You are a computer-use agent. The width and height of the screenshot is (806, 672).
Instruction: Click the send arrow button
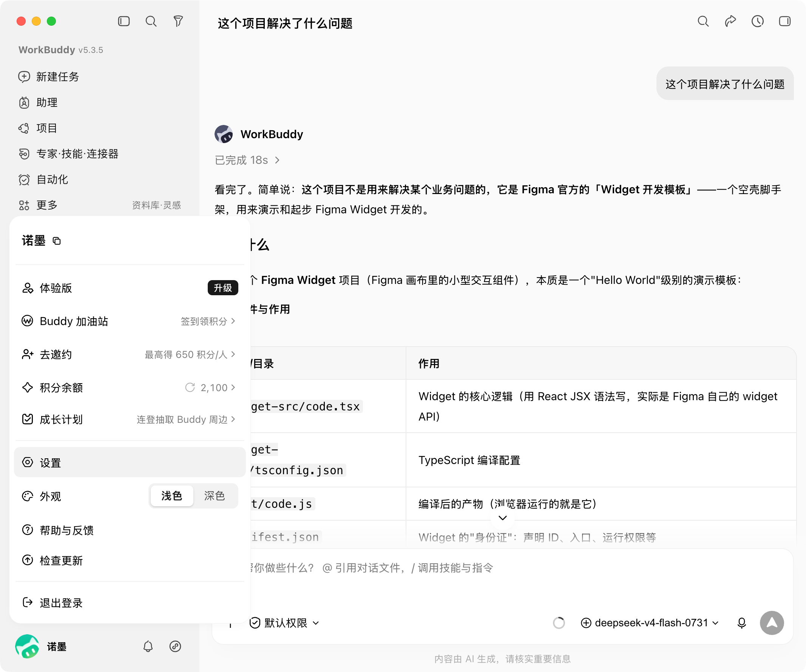click(772, 623)
